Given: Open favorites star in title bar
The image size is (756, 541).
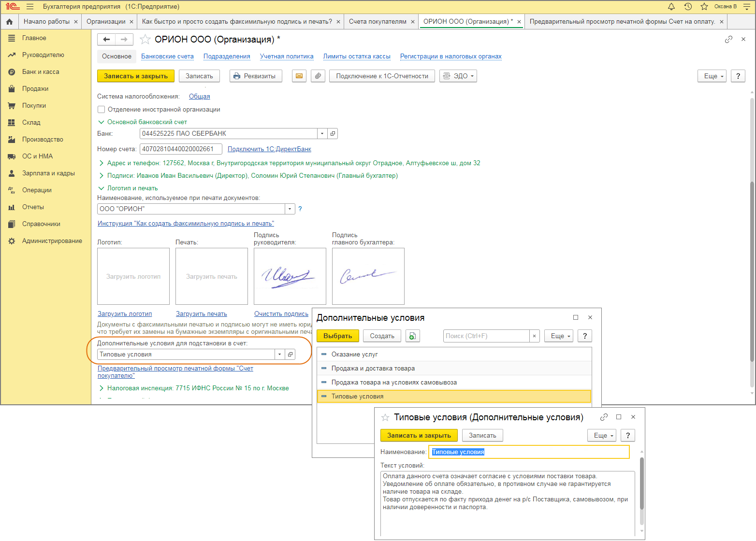Looking at the screenshot, I should 704,6.
